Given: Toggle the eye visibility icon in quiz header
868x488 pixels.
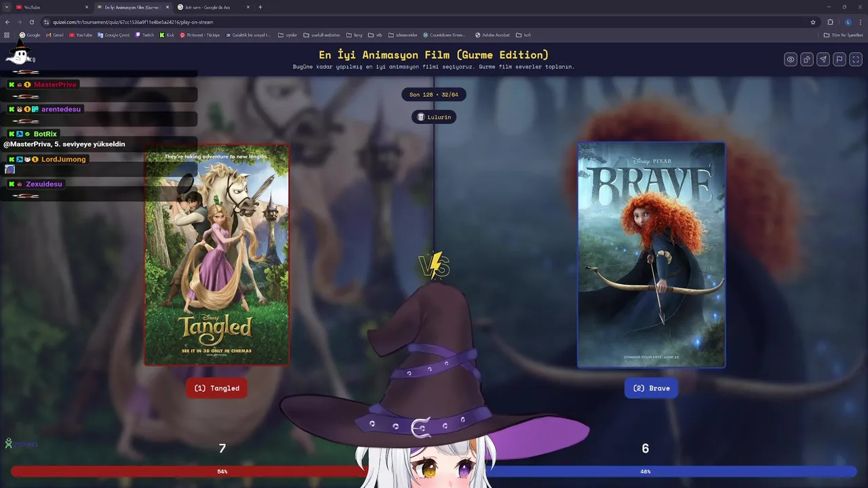Looking at the screenshot, I should (791, 60).
